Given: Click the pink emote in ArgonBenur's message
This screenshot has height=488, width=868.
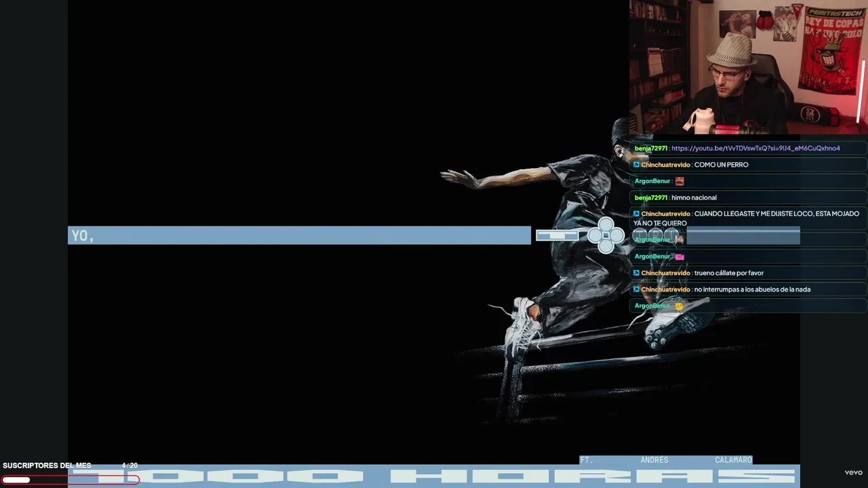Looking at the screenshot, I should [679, 257].
